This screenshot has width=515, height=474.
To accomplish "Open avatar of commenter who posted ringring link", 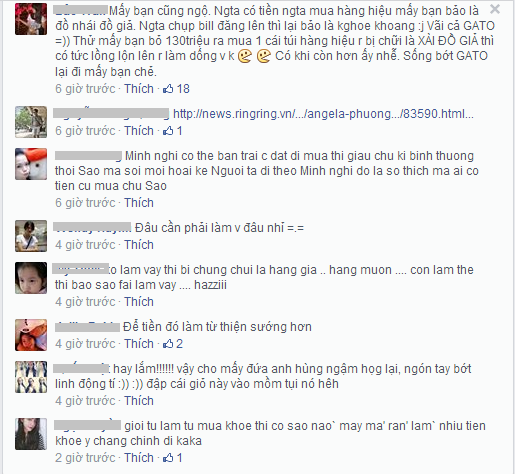I will click(x=31, y=122).
